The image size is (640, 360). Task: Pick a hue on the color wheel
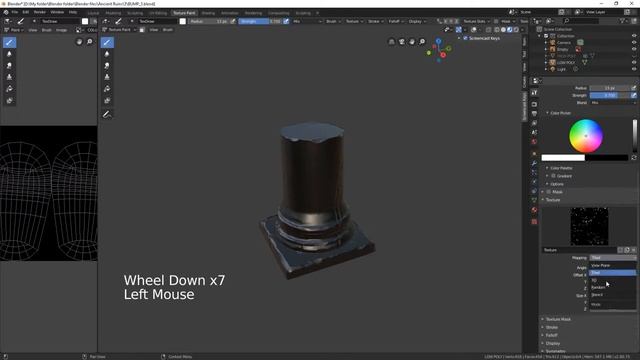pos(586,136)
